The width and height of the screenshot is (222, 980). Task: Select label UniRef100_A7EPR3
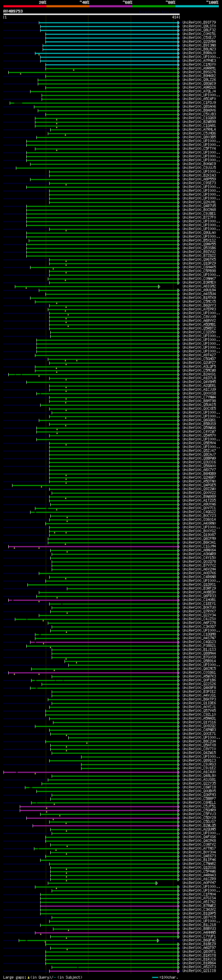pos(199,309)
